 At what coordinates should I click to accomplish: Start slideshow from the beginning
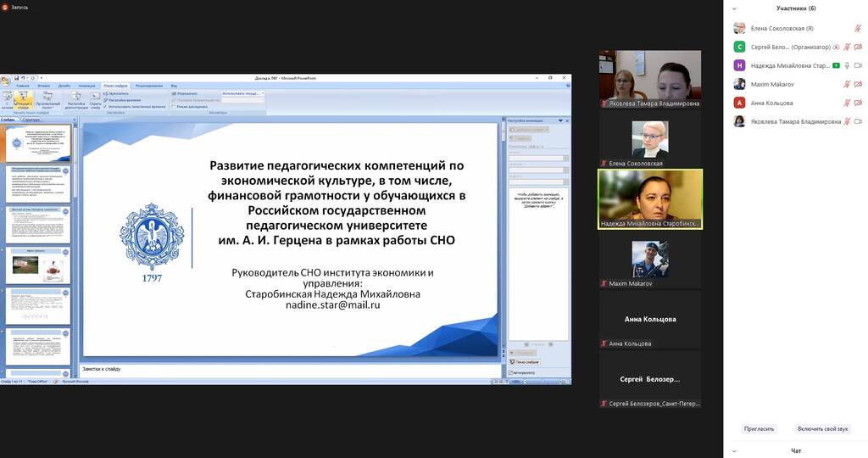(7, 100)
